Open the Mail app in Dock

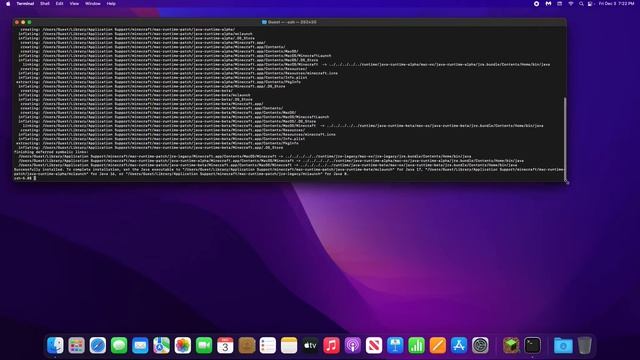pyautogui.click(x=140, y=346)
